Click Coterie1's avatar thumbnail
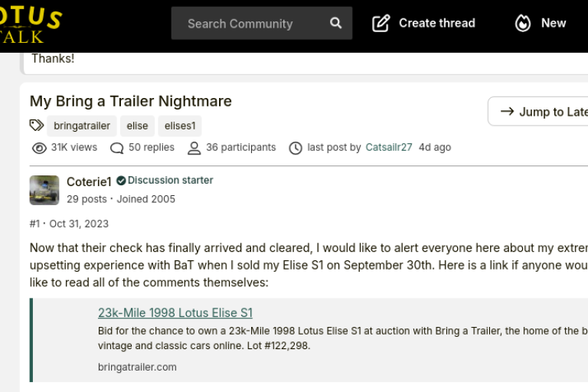This screenshot has width=588, height=392. (x=44, y=190)
